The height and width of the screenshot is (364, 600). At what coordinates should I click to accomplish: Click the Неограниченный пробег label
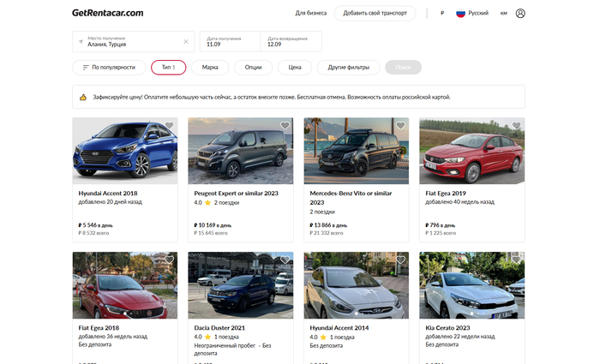click(x=225, y=346)
